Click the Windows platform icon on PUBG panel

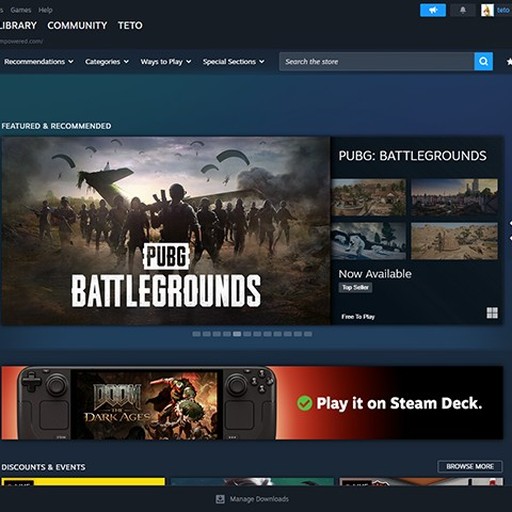pos(492,313)
